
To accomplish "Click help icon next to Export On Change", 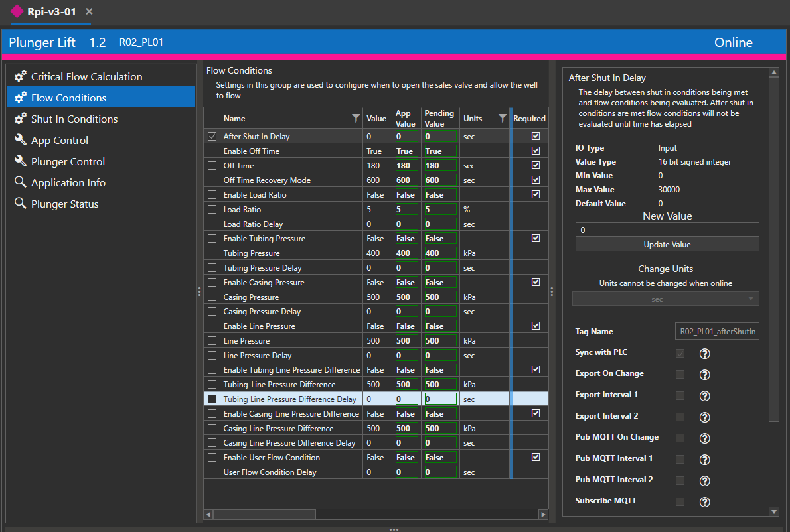I will click(705, 375).
